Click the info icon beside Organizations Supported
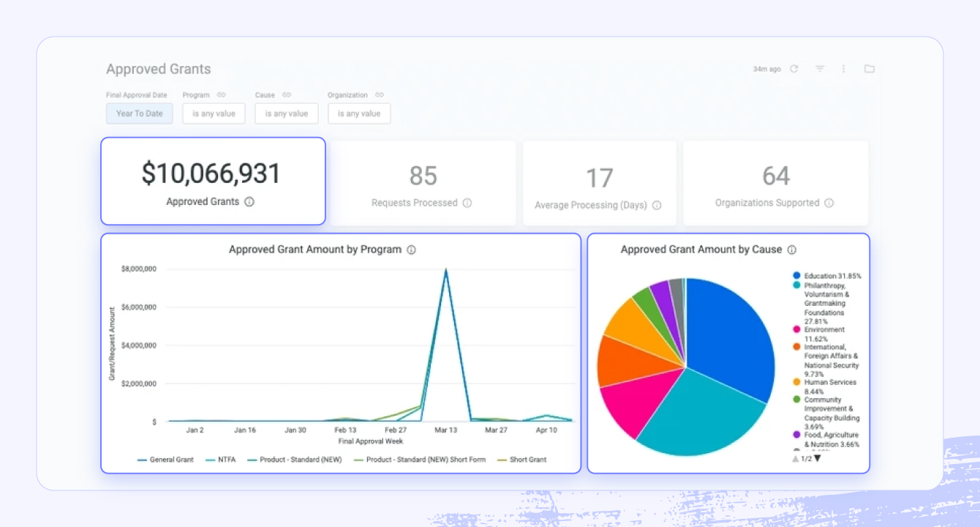 click(827, 204)
